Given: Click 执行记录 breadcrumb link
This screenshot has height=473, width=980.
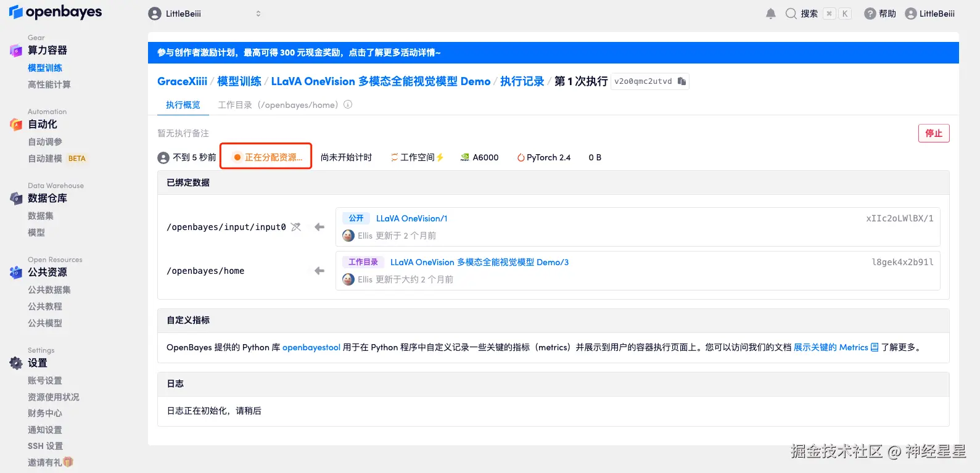Looking at the screenshot, I should (522, 81).
